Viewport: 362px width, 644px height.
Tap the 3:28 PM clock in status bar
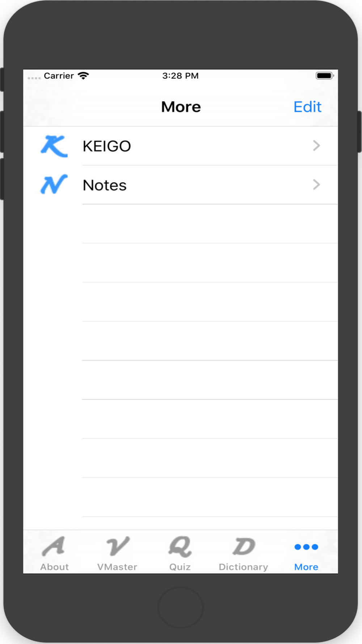tap(180, 76)
